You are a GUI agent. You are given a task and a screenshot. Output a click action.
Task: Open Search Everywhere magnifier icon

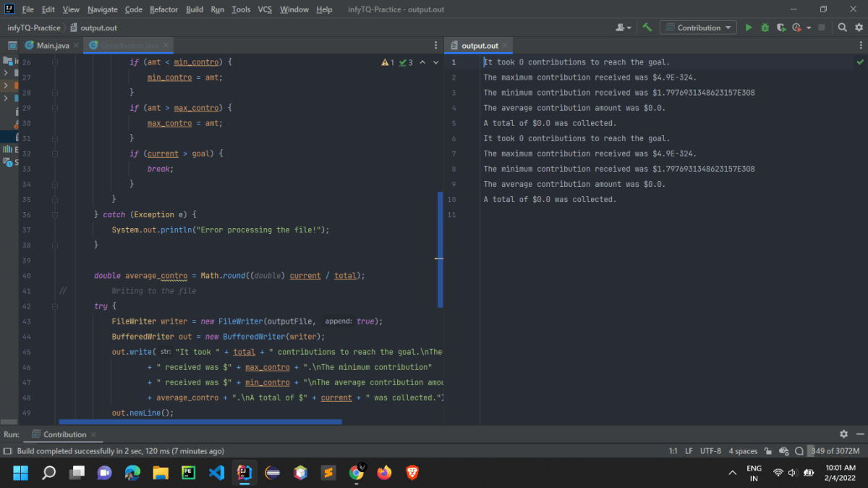[842, 27]
